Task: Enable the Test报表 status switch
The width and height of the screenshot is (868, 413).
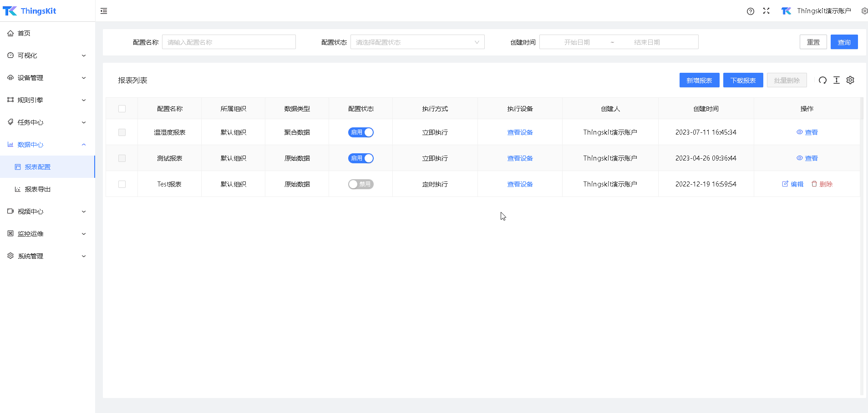Action: 360,184
